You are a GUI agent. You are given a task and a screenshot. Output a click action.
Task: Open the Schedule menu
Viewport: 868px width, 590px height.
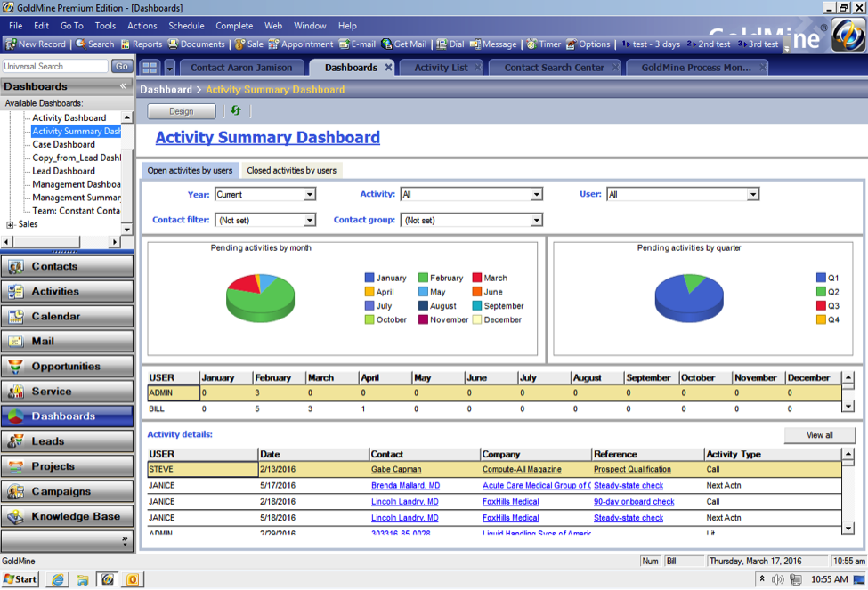click(x=186, y=26)
